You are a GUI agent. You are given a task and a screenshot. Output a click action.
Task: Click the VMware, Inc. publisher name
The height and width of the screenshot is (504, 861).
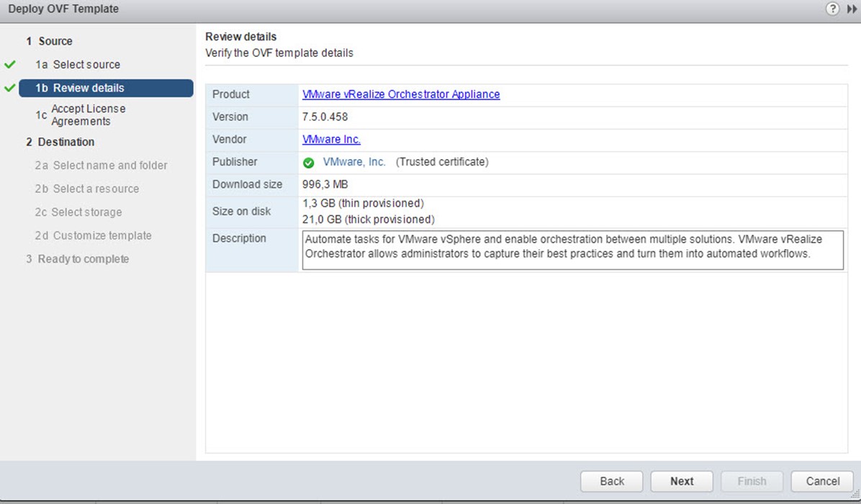354,162
